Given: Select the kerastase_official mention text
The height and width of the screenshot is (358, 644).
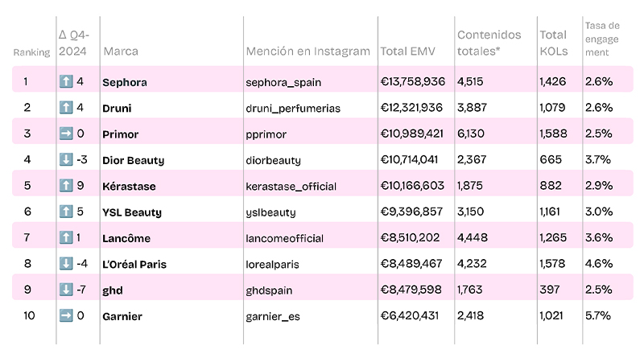Looking at the screenshot, I should pyautogui.click(x=291, y=187).
